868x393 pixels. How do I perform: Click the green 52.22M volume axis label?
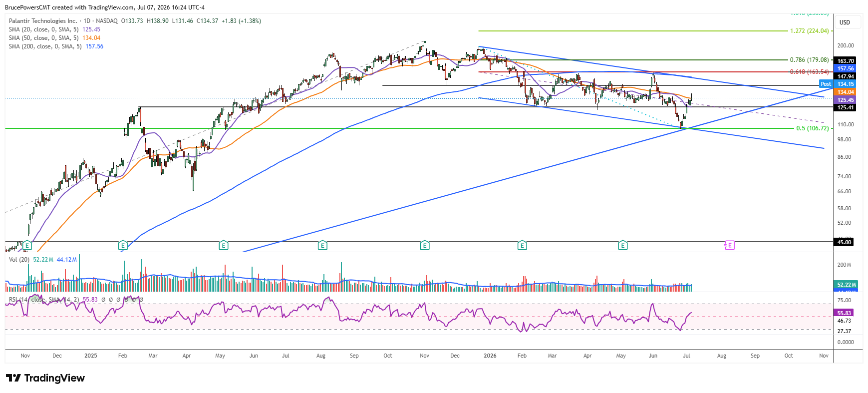(x=847, y=285)
